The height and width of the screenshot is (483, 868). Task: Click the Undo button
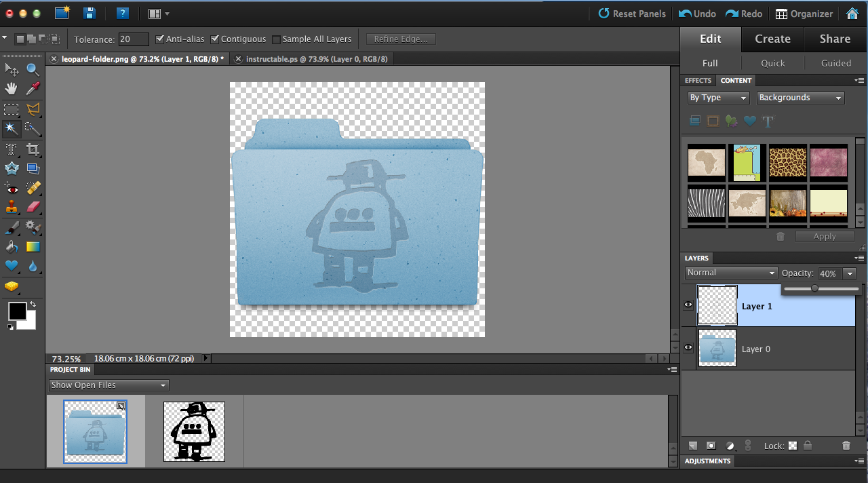coord(697,14)
